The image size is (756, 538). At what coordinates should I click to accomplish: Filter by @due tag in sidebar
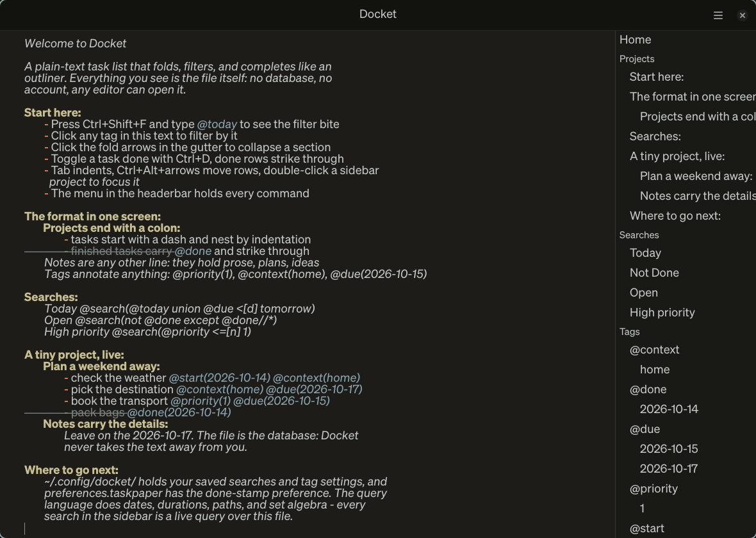(x=645, y=428)
